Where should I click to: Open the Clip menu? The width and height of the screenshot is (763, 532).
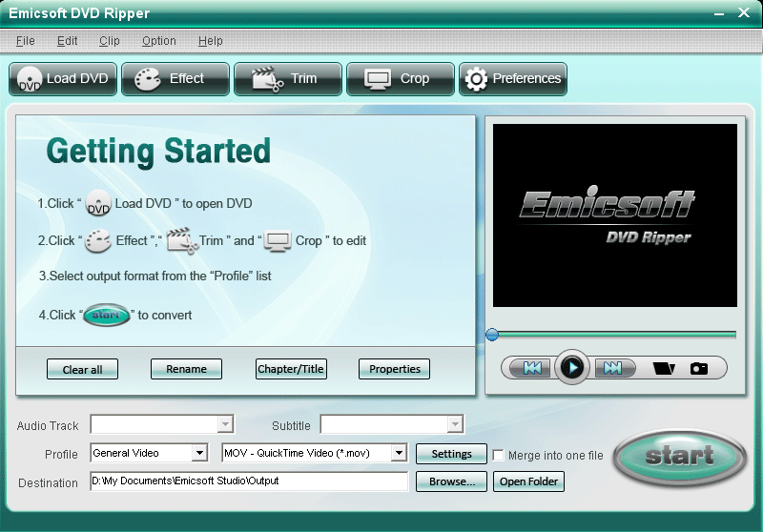coord(110,41)
